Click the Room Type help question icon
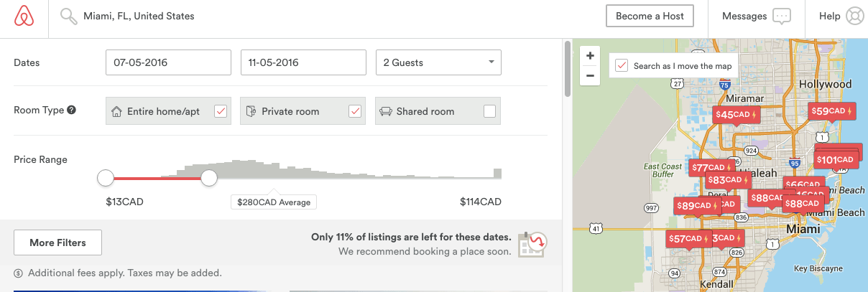868x292 pixels. click(71, 110)
